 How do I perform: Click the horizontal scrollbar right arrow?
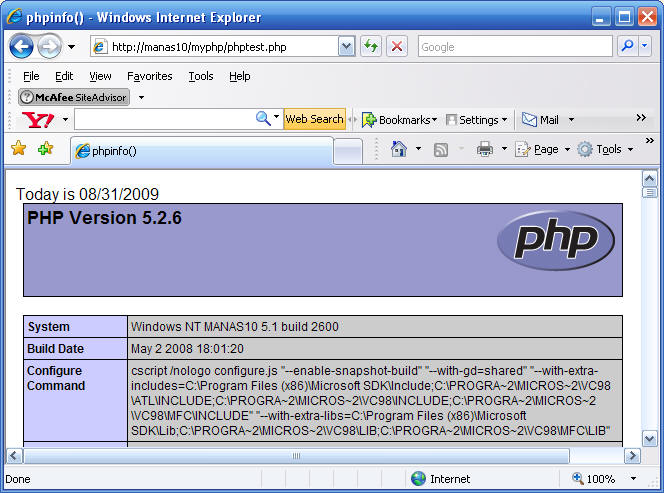(633, 456)
